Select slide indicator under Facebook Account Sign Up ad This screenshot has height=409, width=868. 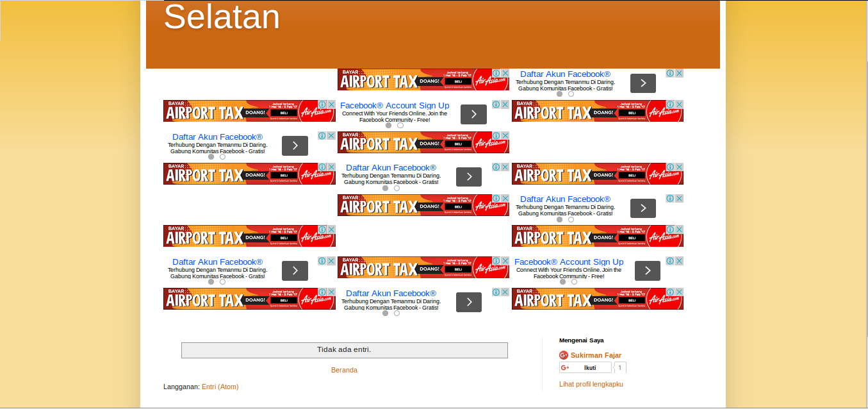point(389,126)
